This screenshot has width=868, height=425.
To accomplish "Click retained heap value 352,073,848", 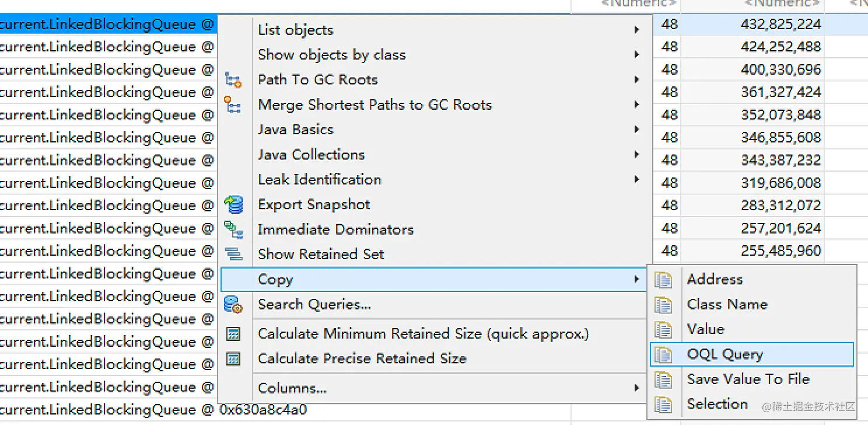I will click(x=781, y=115).
